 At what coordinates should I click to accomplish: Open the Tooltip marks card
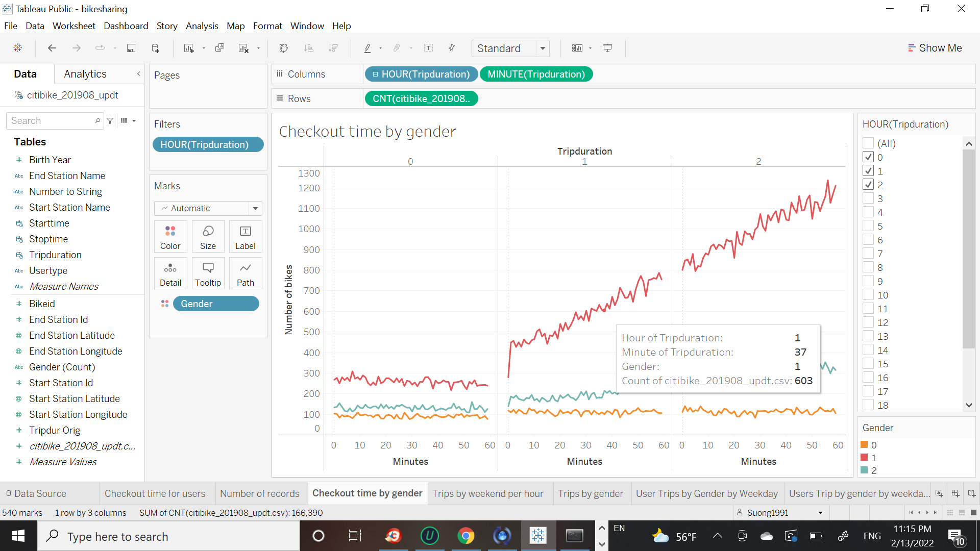(208, 273)
